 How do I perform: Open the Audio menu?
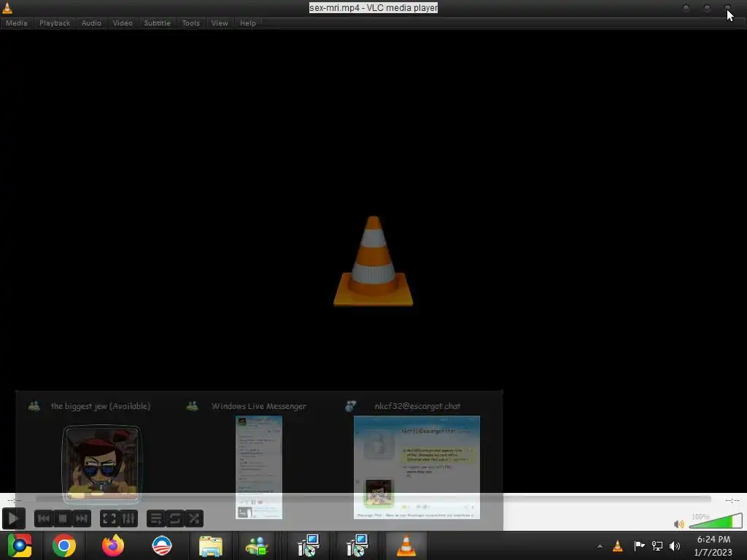[x=91, y=23]
